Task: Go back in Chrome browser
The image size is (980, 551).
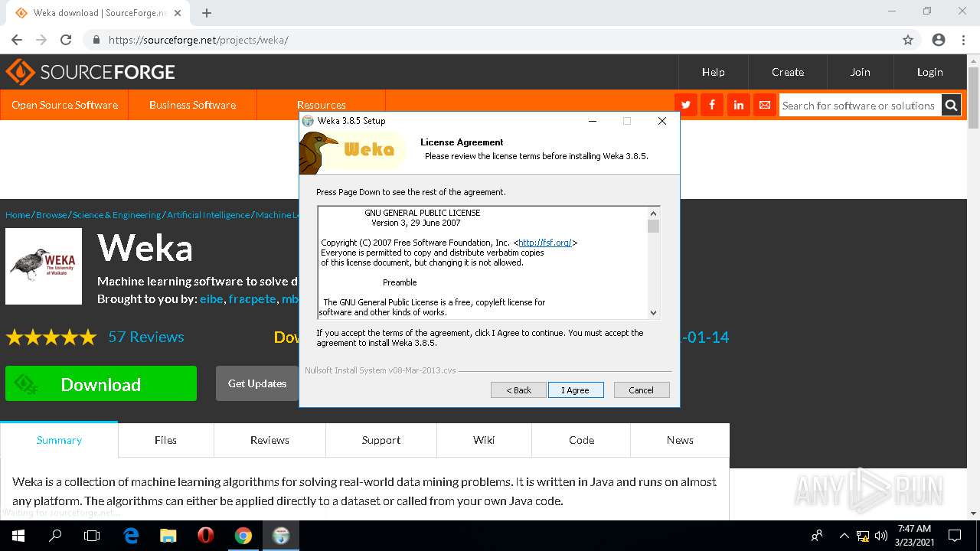Action: click(x=17, y=40)
